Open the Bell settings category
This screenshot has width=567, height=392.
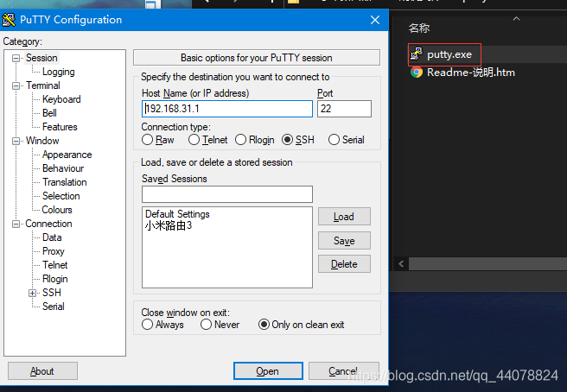point(49,113)
